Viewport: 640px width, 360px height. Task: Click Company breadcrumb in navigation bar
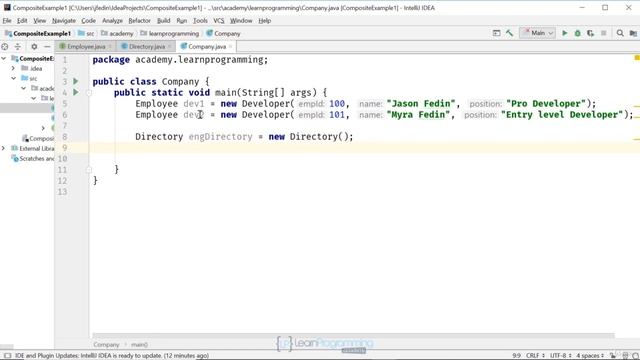click(x=223, y=33)
